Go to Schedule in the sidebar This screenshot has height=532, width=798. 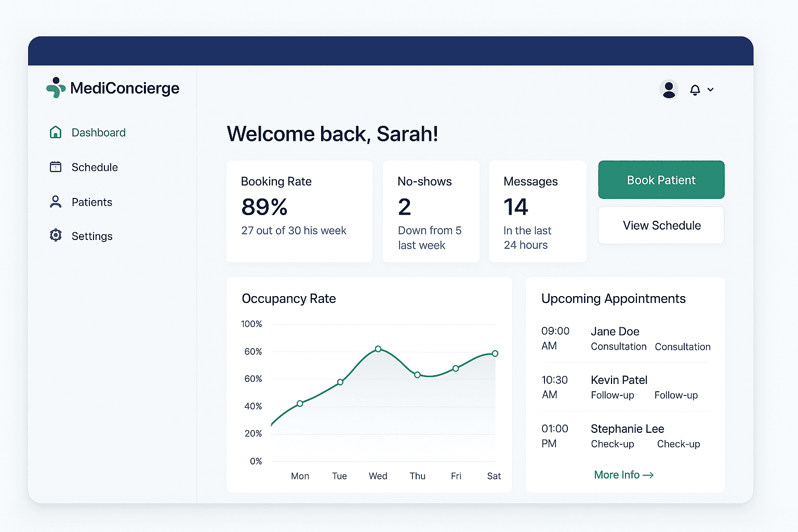(x=95, y=167)
